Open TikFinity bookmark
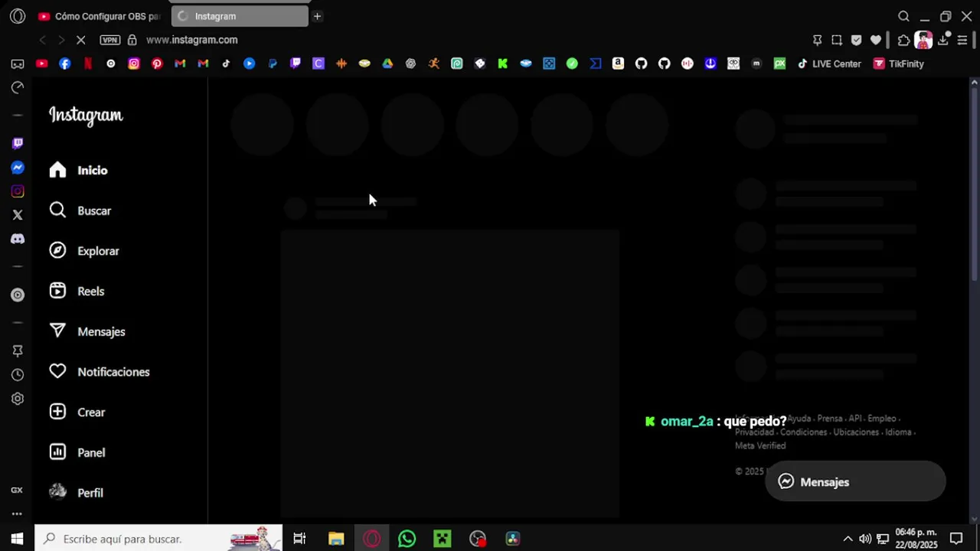The width and height of the screenshot is (980, 551). coord(899,64)
